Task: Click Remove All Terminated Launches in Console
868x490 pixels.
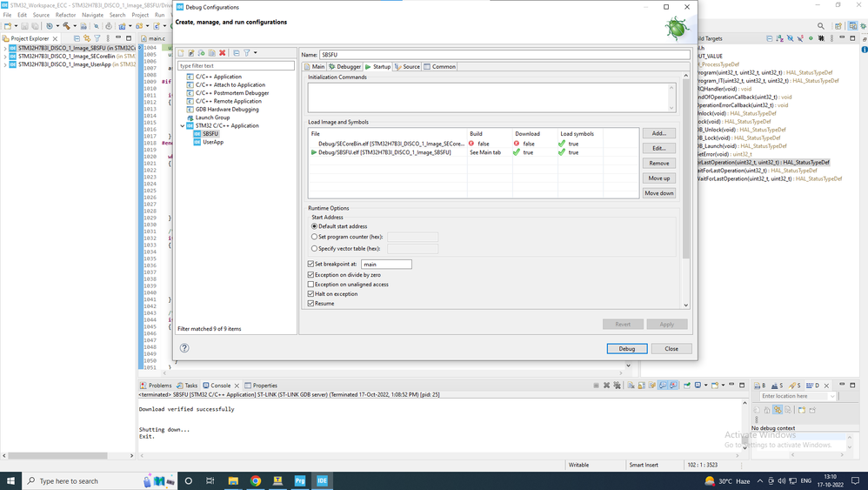Action: point(617,386)
